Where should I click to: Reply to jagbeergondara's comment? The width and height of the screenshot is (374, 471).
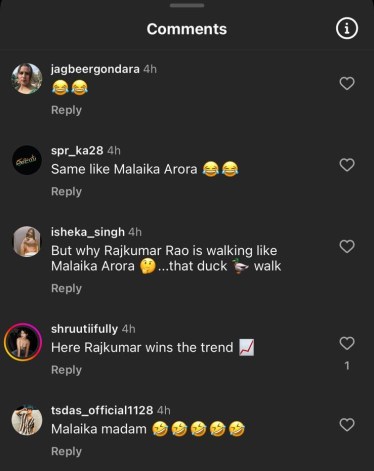[x=66, y=110]
